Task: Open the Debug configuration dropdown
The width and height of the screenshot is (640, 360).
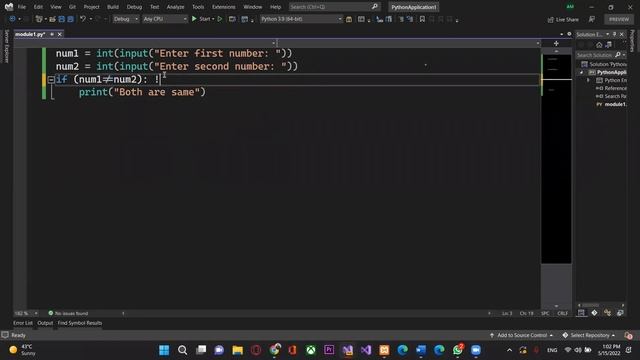Action: [126, 19]
